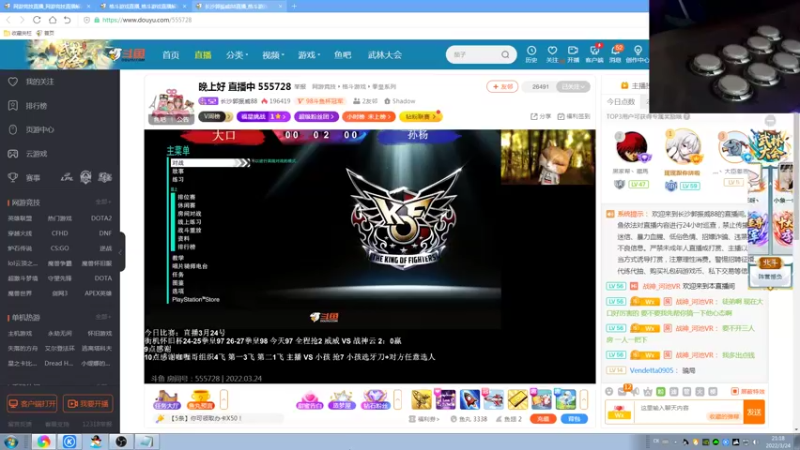
Task: Click the emoji smiley icon in chat toolbar
Action: click(609, 391)
